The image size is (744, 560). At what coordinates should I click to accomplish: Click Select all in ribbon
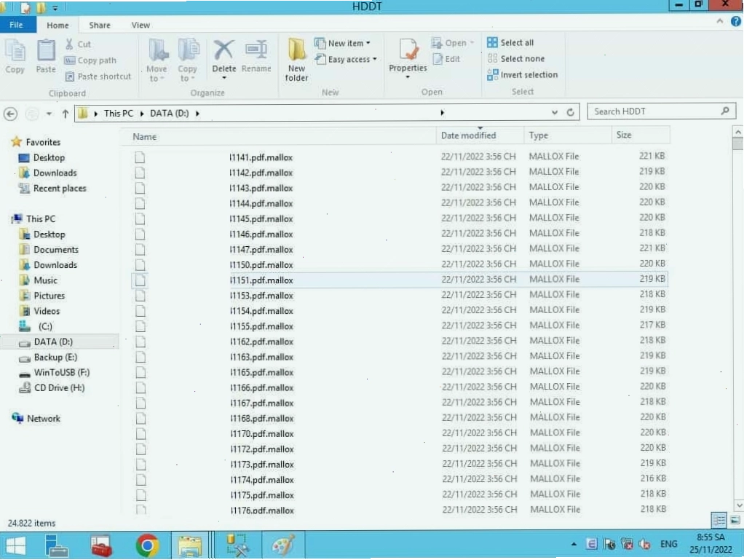tap(510, 43)
